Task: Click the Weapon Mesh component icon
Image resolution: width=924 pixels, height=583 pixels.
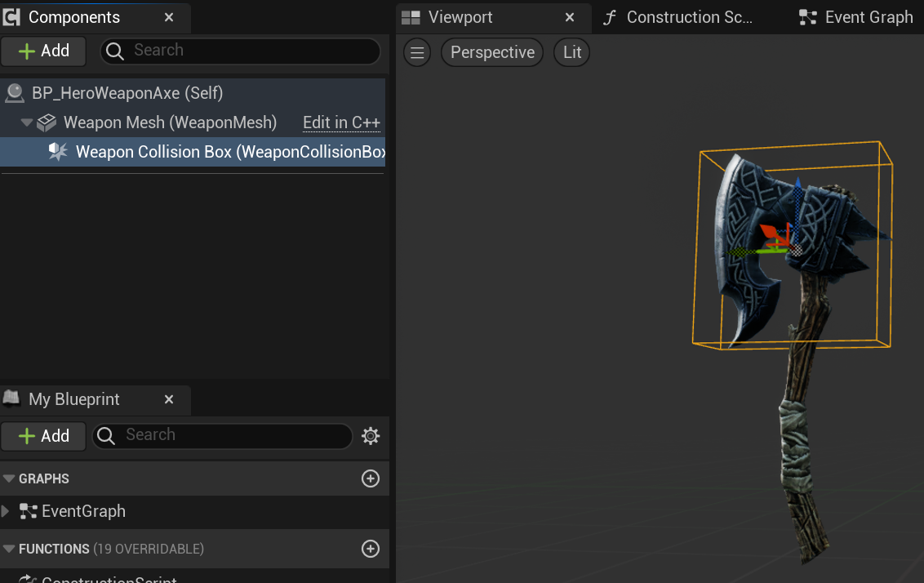Action: 47,122
